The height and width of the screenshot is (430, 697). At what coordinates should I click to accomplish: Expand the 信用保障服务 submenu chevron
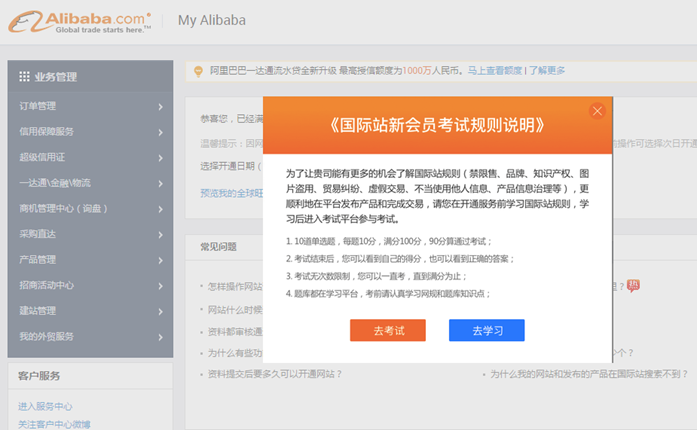161,131
